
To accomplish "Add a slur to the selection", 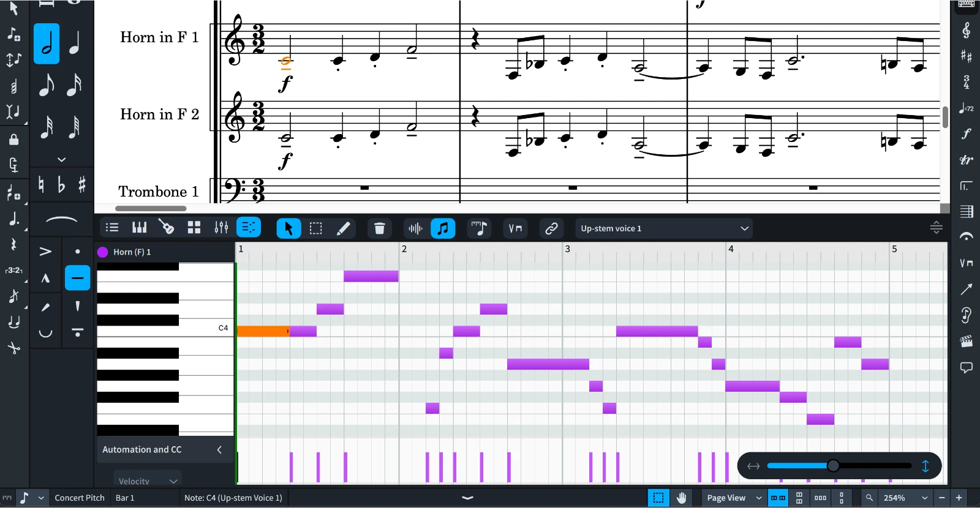I will click(62, 220).
